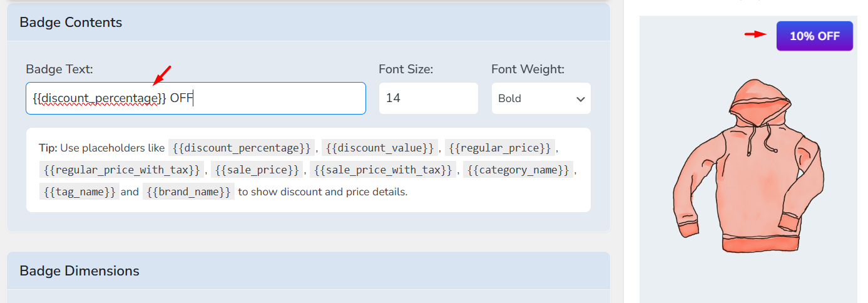Click the purple 10% OFF badge preview

coord(814,36)
